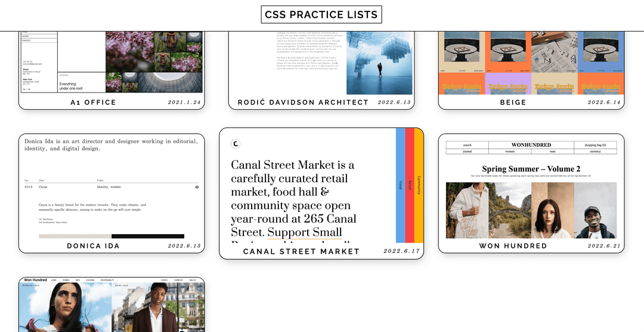Open the RODIĆ DAVIDSON ARCHITECT card title
The image size is (644, 332).
[x=303, y=103]
